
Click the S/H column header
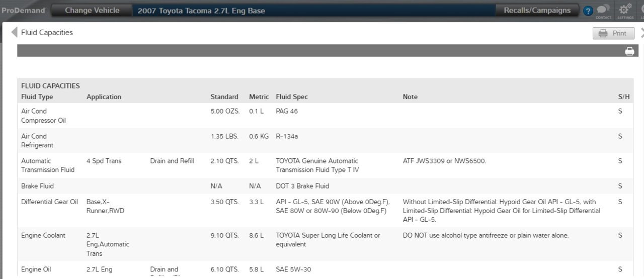(623, 97)
